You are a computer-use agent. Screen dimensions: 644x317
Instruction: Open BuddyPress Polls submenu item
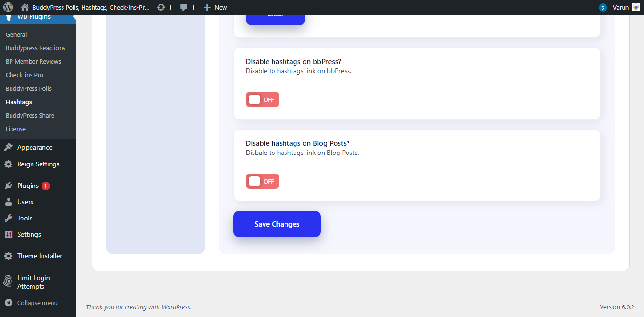point(29,88)
